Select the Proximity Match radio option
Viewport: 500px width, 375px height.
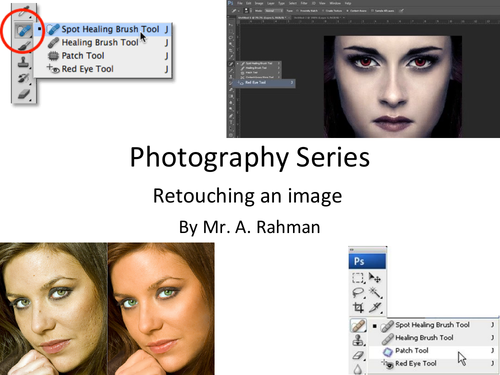307,11
